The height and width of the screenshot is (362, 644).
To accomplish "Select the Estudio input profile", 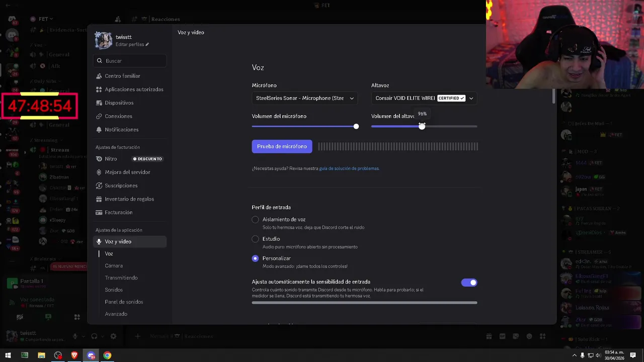I will (x=255, y=239).
